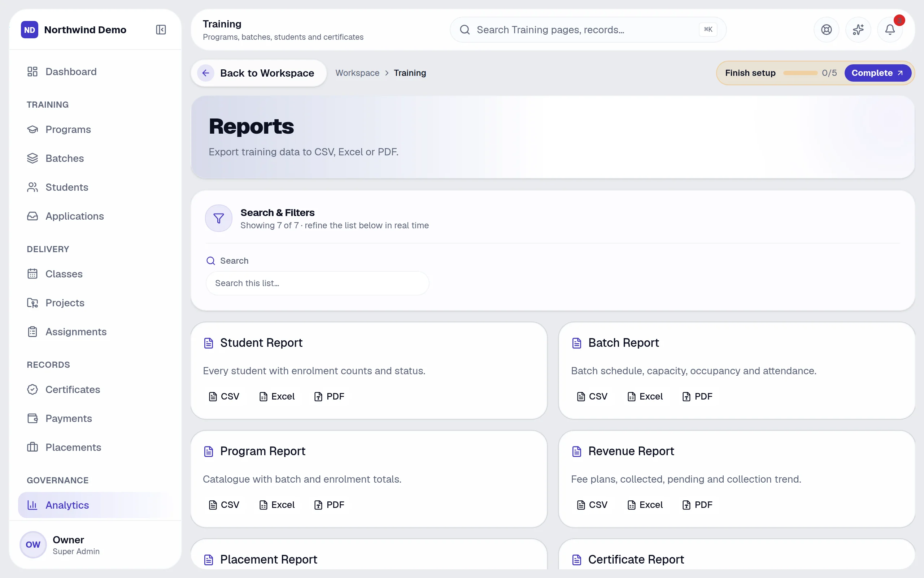
Task: Collapse the sidebar panel icon
Action: pos(161,29)
